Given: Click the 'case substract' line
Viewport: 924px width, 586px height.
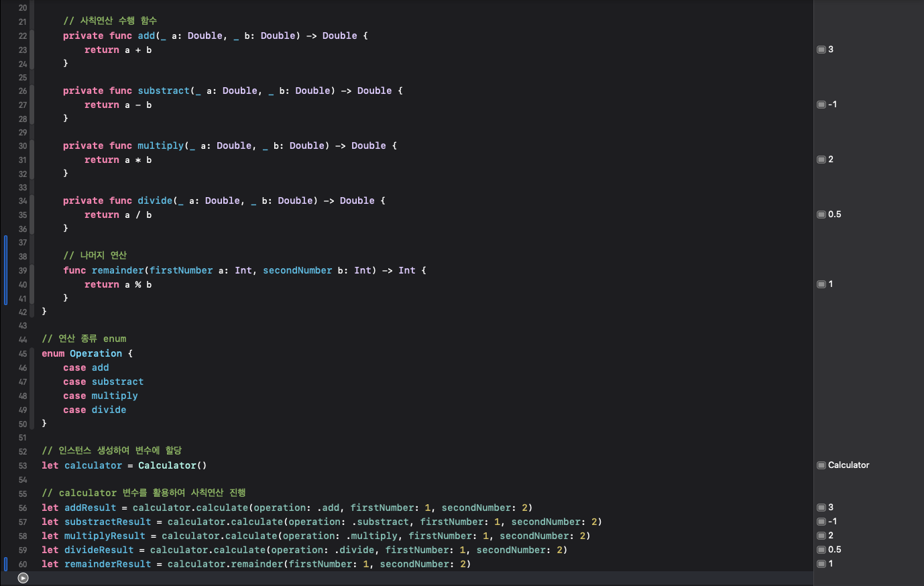Looking at the screenshot, I should (x=103, y=382).
